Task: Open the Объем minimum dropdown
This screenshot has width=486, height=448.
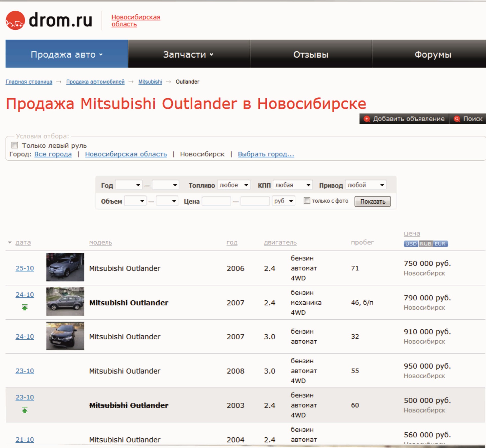Action: tap(135, 201)
